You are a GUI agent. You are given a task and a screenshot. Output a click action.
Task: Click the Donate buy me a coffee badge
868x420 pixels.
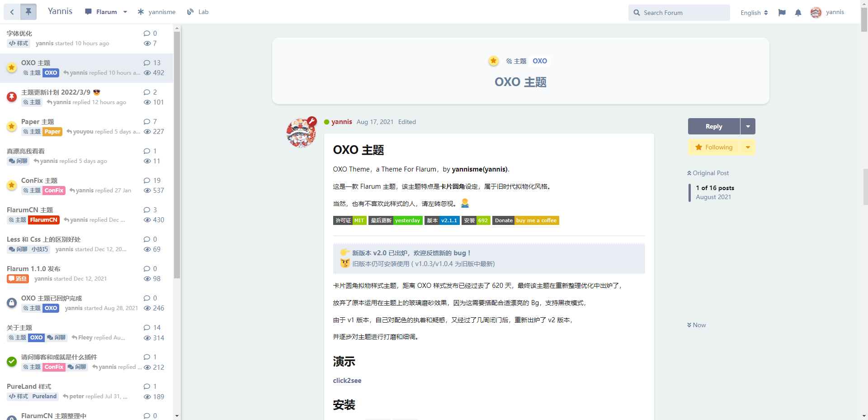click(x=526, y=220)
